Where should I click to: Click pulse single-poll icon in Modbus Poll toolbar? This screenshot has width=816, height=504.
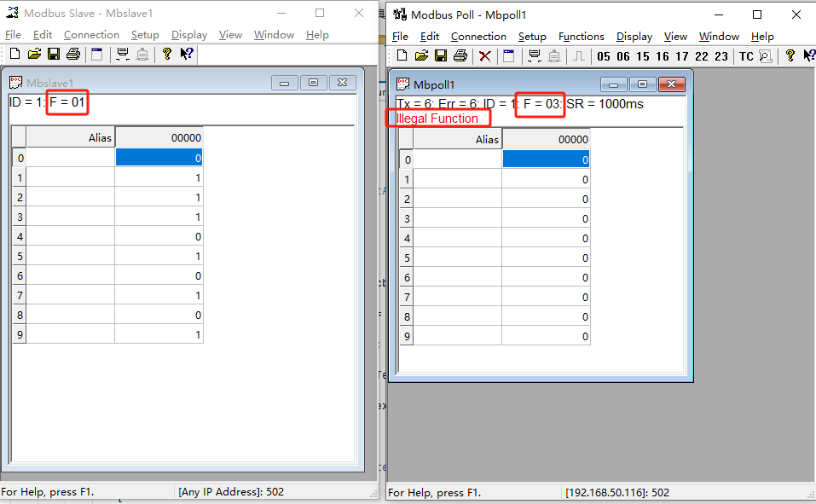(579, 55)
